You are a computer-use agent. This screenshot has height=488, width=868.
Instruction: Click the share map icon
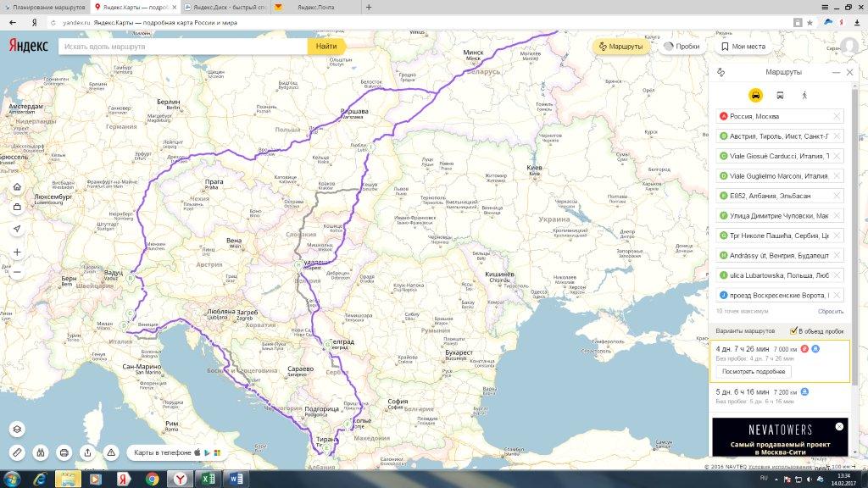[88, 452]
